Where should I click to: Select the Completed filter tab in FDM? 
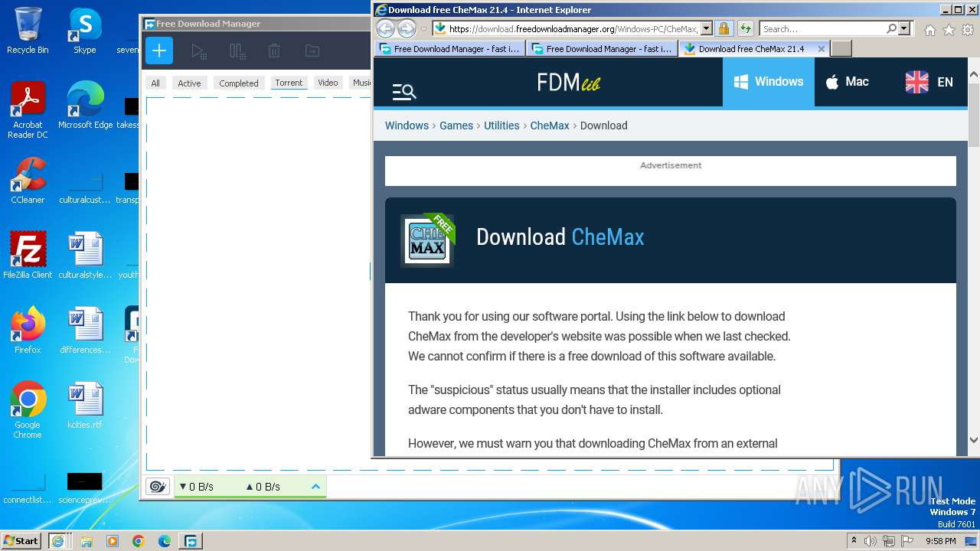(x=239, y=83)
